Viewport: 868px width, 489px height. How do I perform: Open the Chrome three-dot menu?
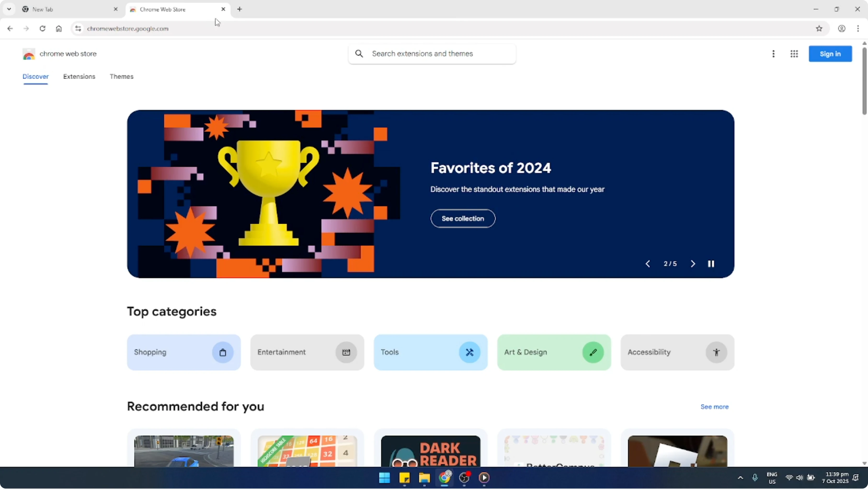pyautogui.click(x=858, y=29)
